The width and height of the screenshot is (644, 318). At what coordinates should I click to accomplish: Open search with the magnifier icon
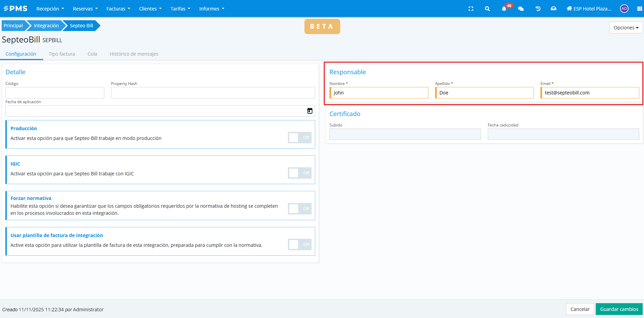(487, 9)
